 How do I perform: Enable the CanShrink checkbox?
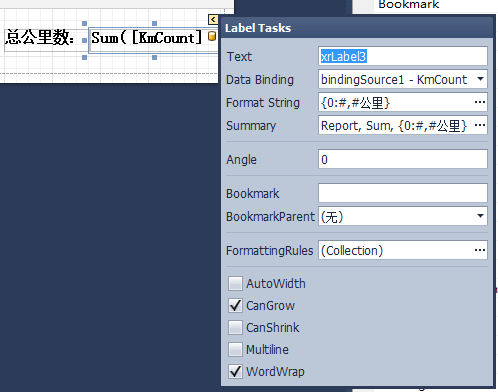click(x=235, y=327)
